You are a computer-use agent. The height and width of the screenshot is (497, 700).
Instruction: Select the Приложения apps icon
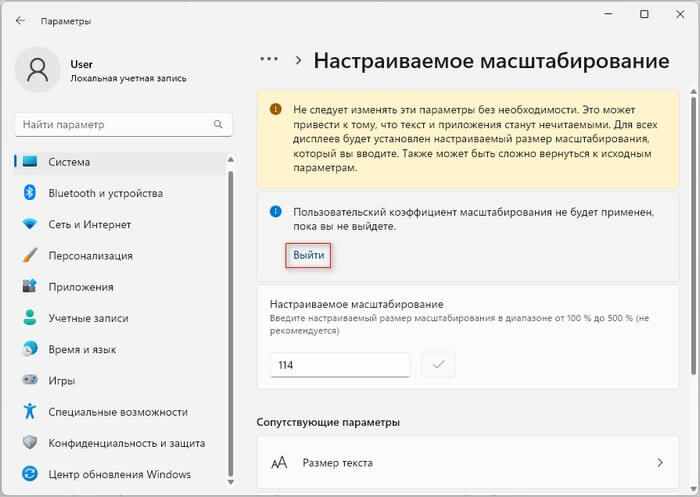pyautogui.click(x=30, y=286)
